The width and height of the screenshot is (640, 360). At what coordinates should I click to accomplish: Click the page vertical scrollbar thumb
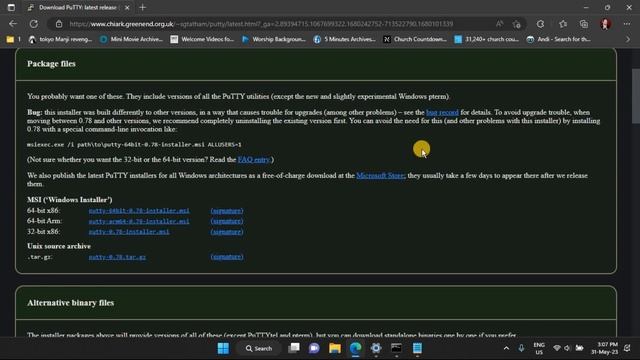click(x=636, y=96)
